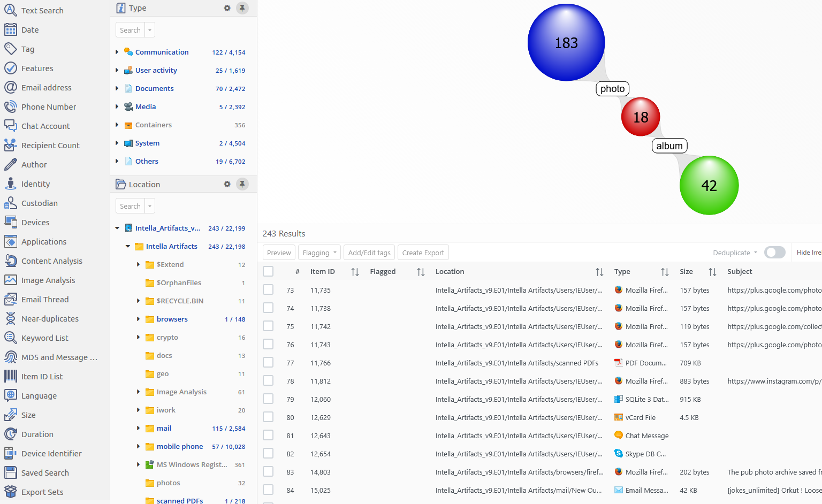Open the Image Analysis facet

click(48, 280)
